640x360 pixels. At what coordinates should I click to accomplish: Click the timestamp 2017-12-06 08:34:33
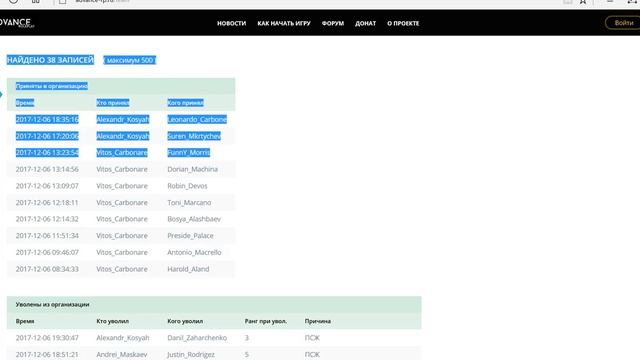(47, 269)
